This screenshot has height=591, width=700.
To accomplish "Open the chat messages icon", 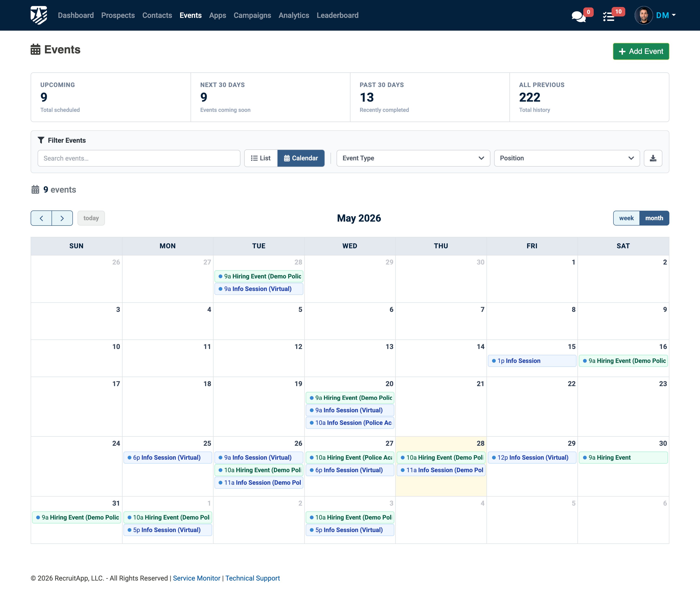I will click(x=579, y=16).
